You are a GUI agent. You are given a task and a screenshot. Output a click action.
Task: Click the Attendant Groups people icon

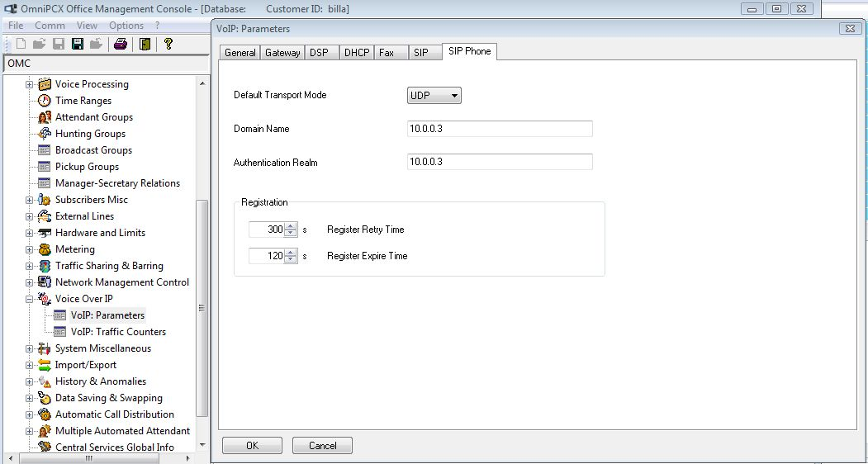(x=45, y=117)
